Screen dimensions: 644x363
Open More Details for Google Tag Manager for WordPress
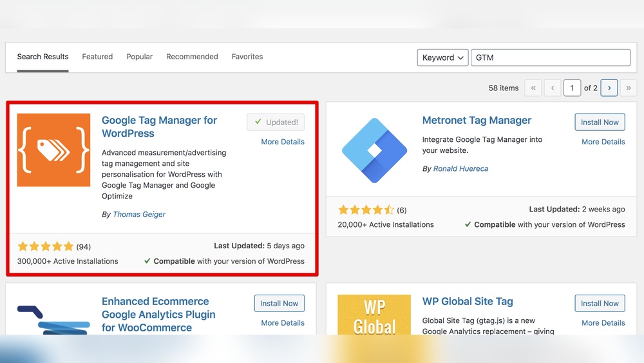pos(283,142)
